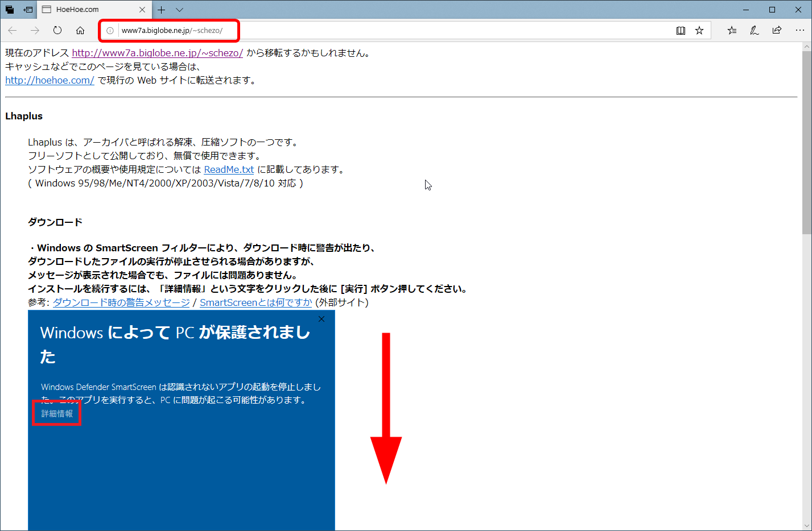
Task: Open tabs you've set aside icon
Action: tap(10, 10)
